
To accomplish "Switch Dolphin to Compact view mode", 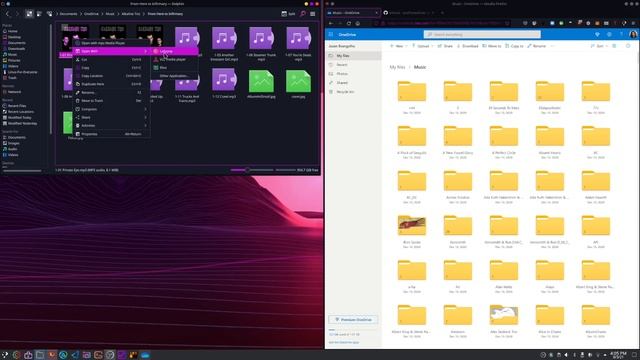I will click(x=39, y=14).
